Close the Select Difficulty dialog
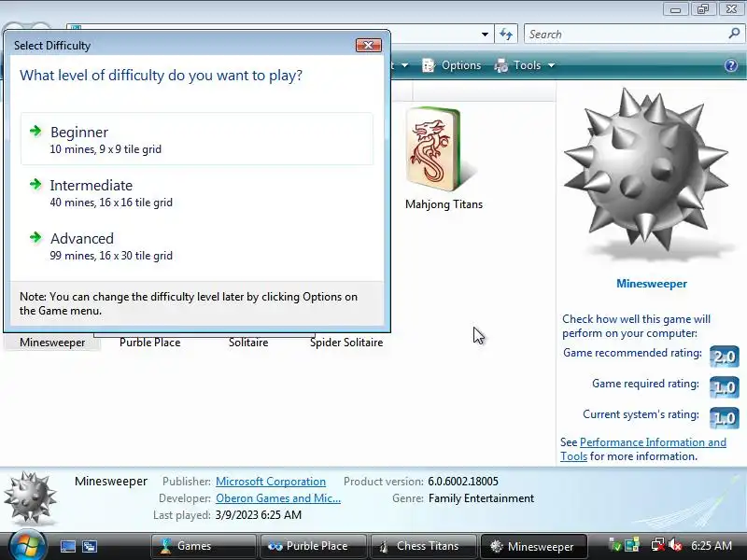 point(368,45)
